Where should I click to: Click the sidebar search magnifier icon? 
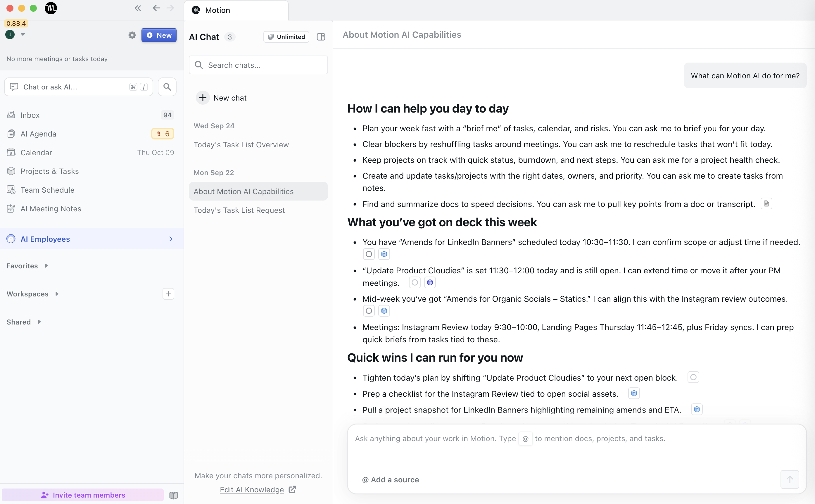click(167, 87)
